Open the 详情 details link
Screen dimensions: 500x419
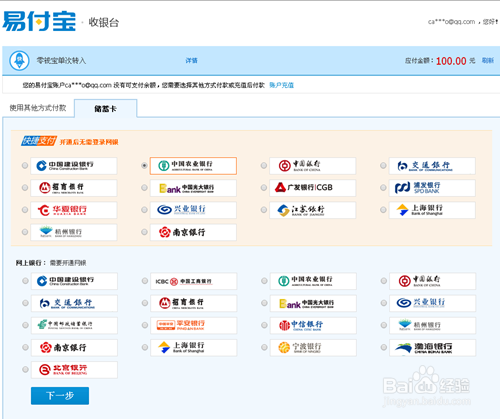coord(191,61)
